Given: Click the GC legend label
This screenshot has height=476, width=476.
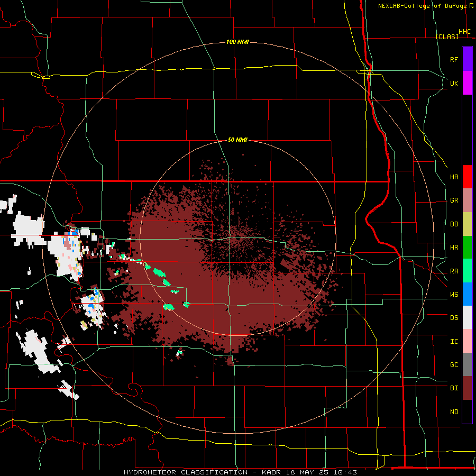Looking at the screenshot, I should [454, 365].
